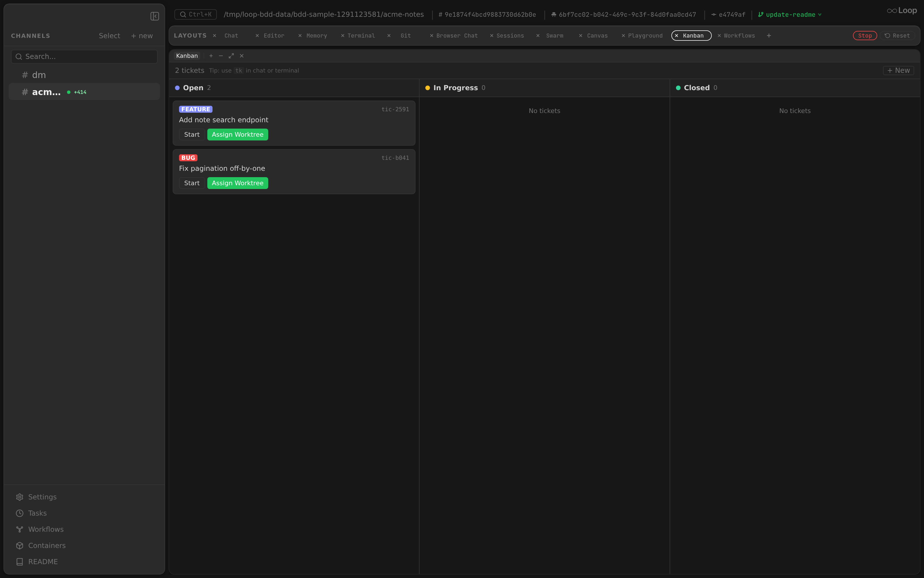Image resolution: width=924 pixels, height=578 pixels.
Task: Minimize the Kanban pane with minus icon
Action: pyautogui.click(x=221, y=56)
